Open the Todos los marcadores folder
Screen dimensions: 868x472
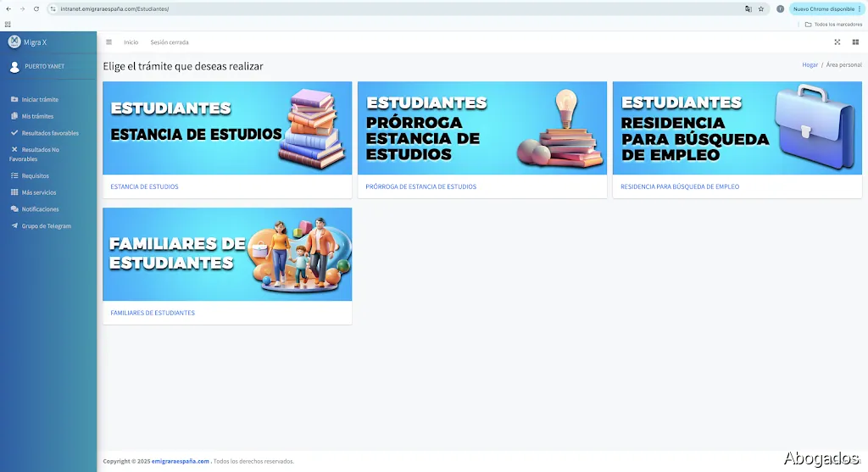pos(833,25)
